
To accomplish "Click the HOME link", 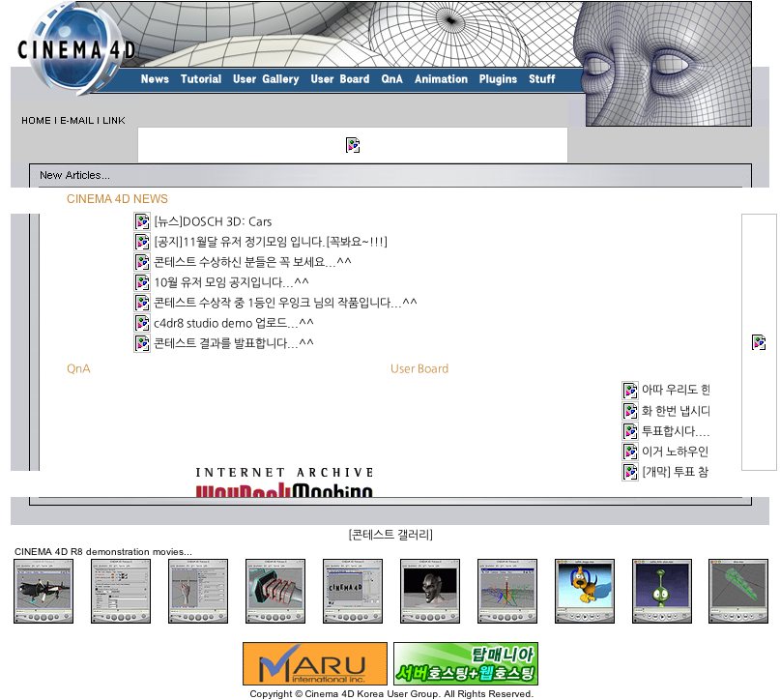I will 36,121.
